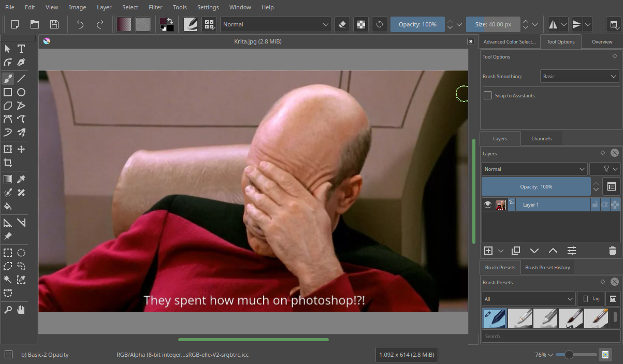Move the layer up in the stack
Image resolution: width=623 pixels, height=364 pixels.
click(553, 251)
